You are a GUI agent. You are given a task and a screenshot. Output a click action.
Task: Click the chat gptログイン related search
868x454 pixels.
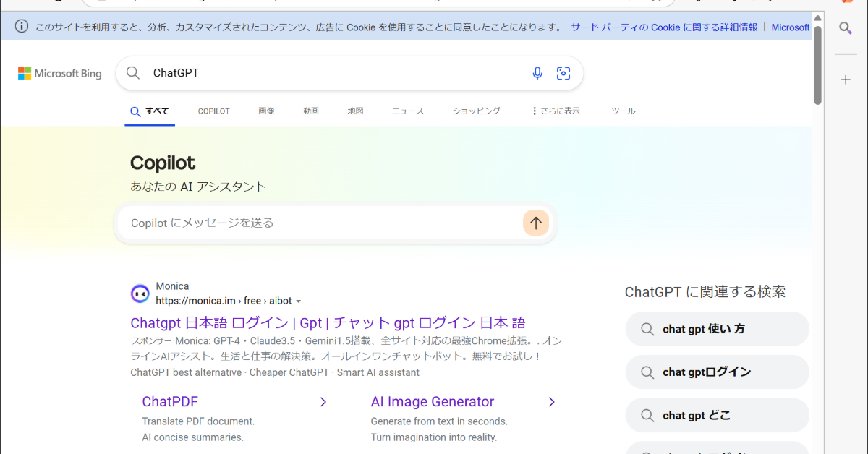tap(717, 372)
